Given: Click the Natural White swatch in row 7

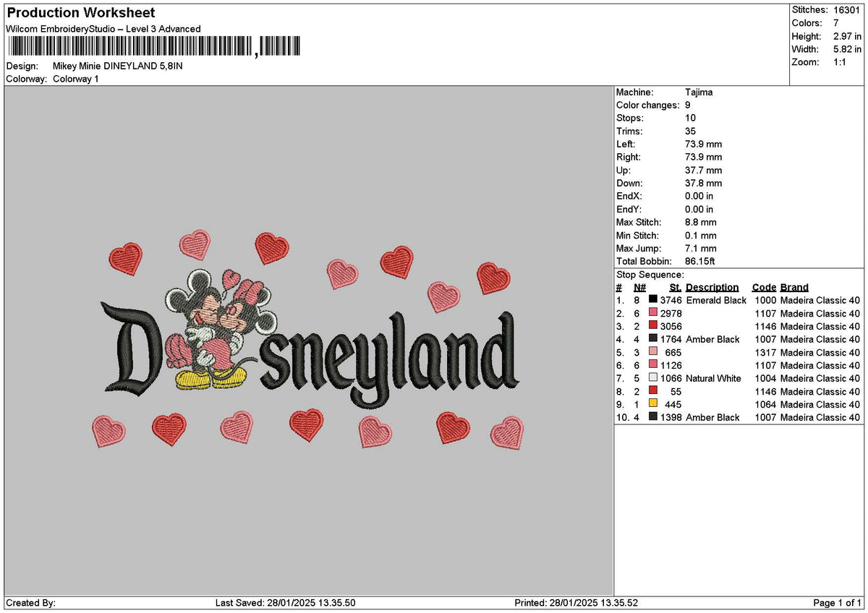Looking at the screenshot, I should pyautogui.click(x=653, y=377).
